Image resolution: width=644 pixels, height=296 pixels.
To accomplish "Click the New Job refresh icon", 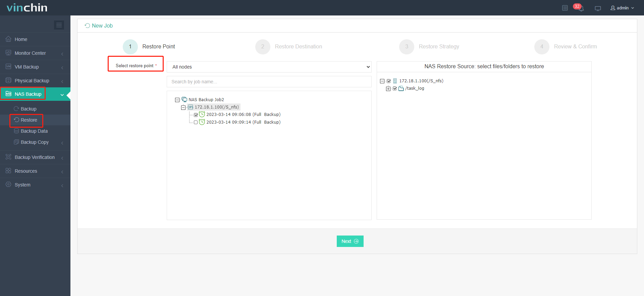I will [x=87, y=26].
